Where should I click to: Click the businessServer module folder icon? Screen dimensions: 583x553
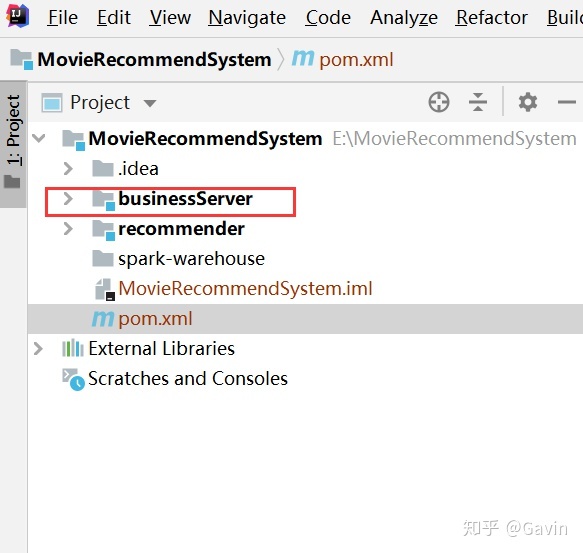pos(103,200)
